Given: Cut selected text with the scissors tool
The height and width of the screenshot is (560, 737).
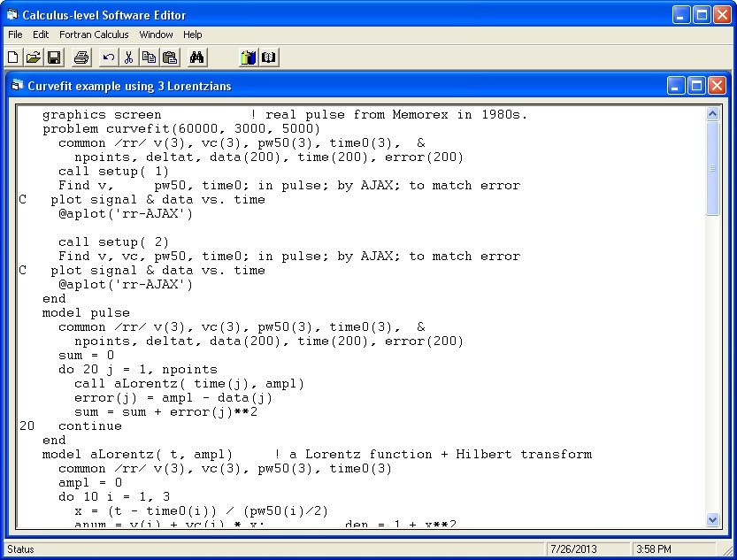Looking at the screenshot, I should click(128, 57).
